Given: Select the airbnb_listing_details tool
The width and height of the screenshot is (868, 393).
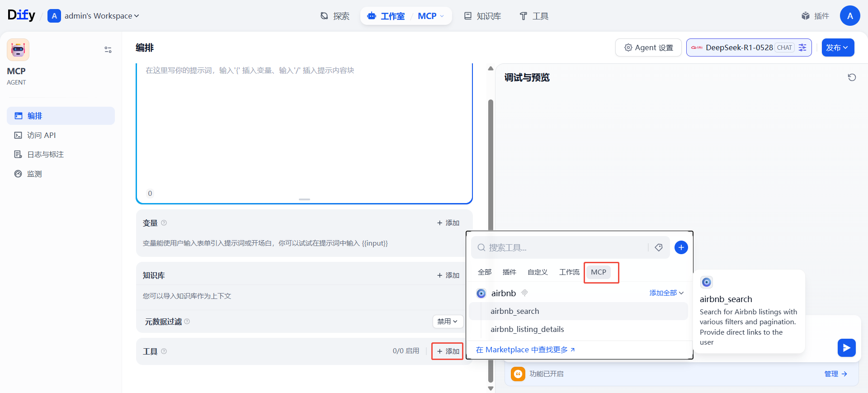Looking at the screenshot, I should (x=527, y=329).
